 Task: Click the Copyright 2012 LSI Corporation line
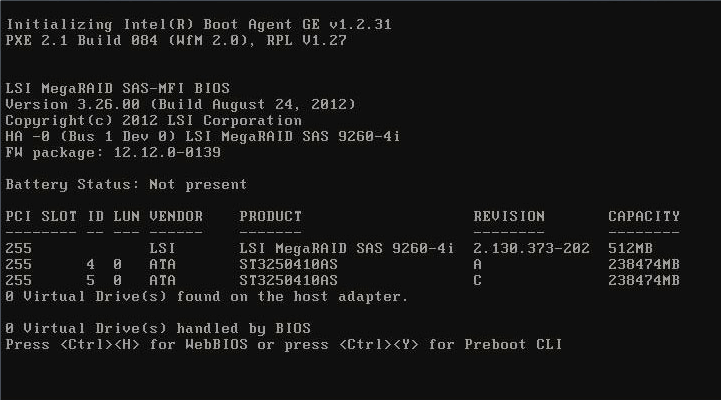pos(153,120)
